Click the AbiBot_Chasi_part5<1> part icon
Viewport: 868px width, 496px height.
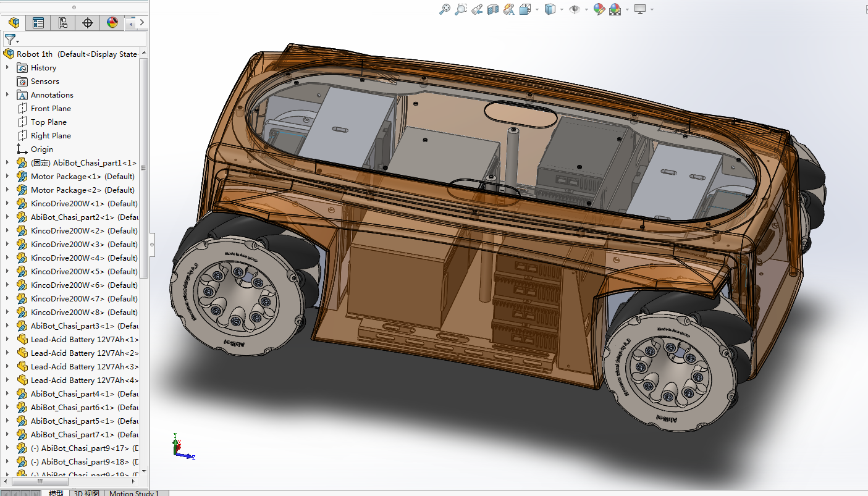click(22, 421)
